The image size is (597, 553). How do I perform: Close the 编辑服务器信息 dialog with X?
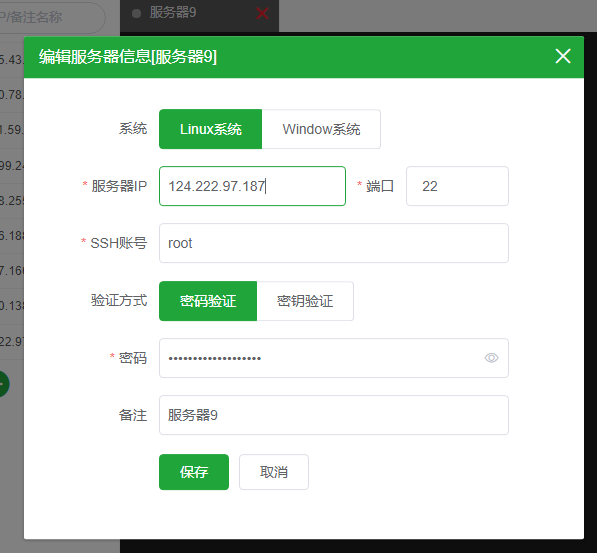point(563,56)
